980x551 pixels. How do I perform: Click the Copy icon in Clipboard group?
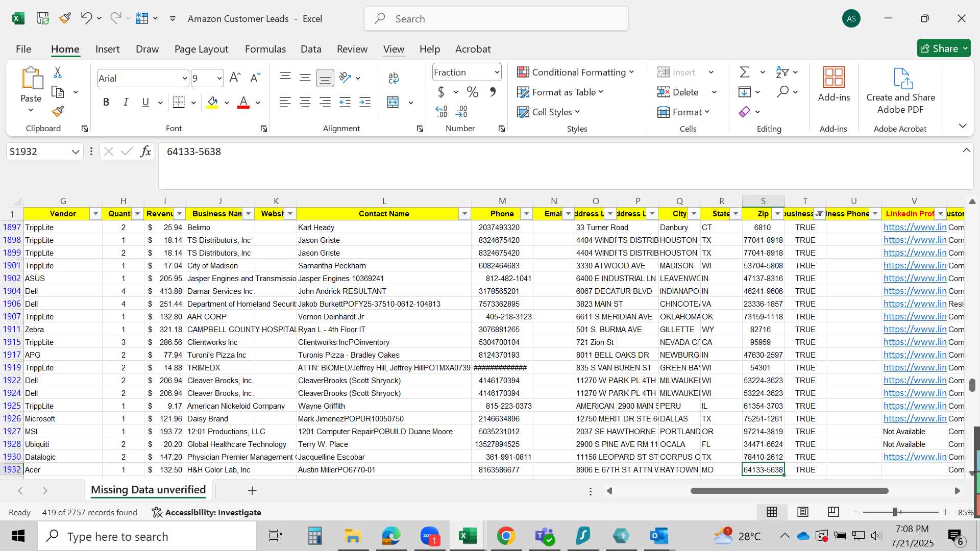point(58,92)
